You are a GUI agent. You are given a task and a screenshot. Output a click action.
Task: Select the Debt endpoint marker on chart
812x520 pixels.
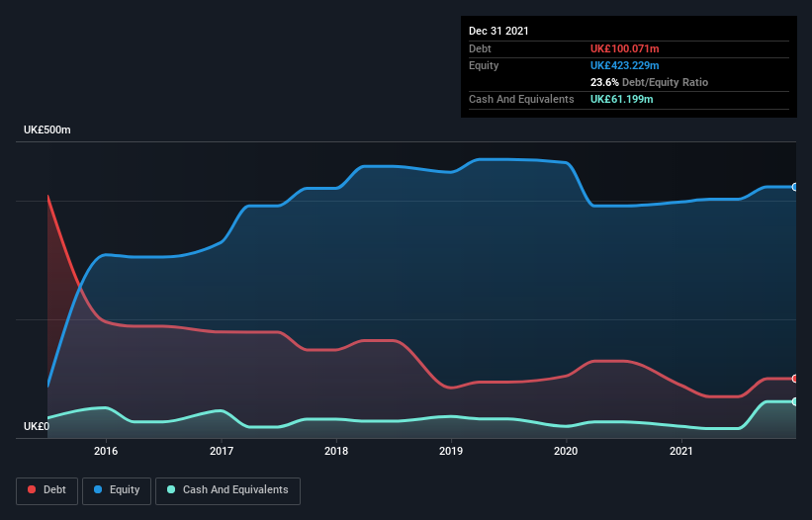tap(795, 379)
